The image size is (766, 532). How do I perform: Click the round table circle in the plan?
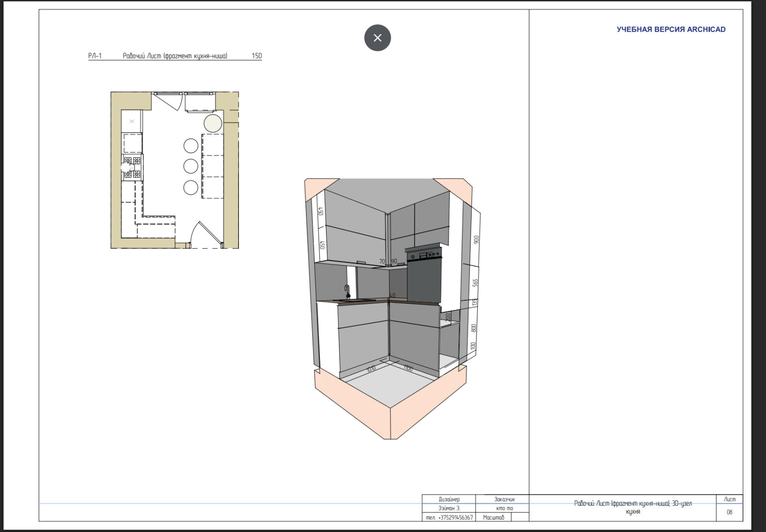pos(213,123)
